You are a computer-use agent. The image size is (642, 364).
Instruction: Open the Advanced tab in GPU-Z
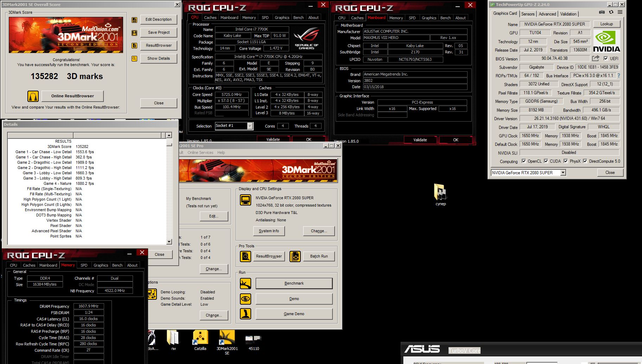coord(547,14)
